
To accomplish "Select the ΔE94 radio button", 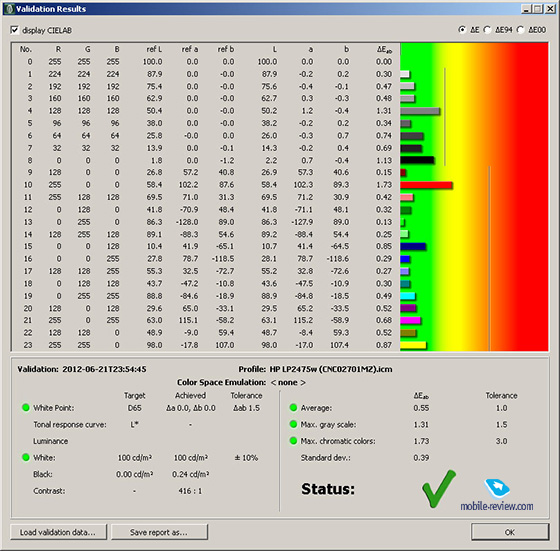I will pyautogui.click(x=487, y=30).
